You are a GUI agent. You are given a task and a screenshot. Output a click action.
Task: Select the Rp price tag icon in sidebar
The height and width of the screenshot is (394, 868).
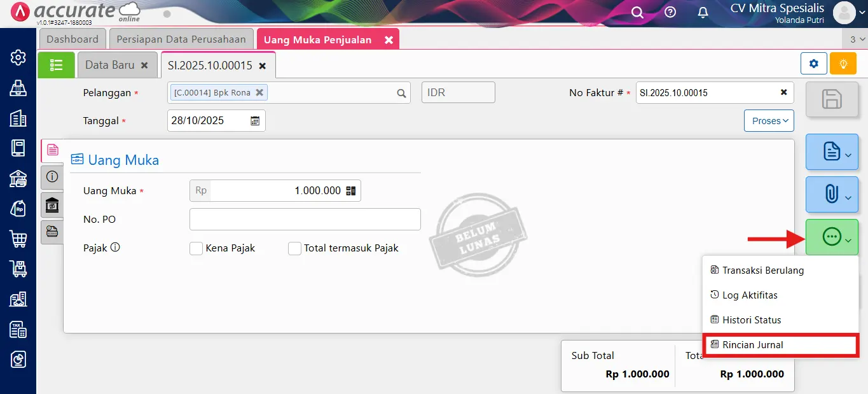coord(17,208)
